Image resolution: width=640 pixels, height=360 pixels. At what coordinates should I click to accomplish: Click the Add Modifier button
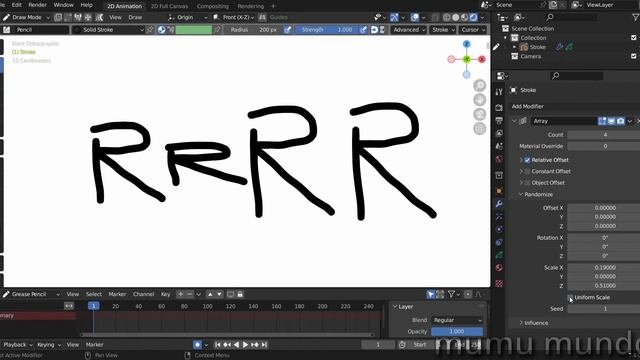click(528, 107)
